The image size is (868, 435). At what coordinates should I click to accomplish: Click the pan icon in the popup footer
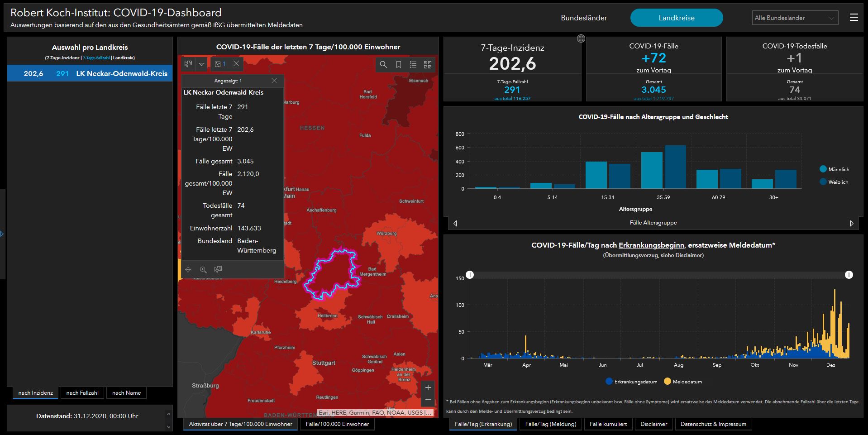click(x=188, y=270)
